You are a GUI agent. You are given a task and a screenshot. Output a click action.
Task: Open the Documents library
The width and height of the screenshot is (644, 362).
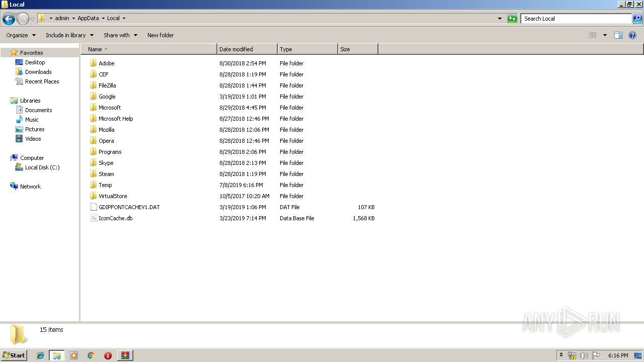point(38,110)
